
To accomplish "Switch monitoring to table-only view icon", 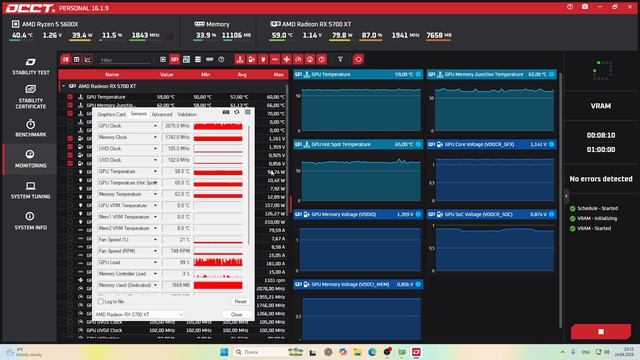I will 76,60.
